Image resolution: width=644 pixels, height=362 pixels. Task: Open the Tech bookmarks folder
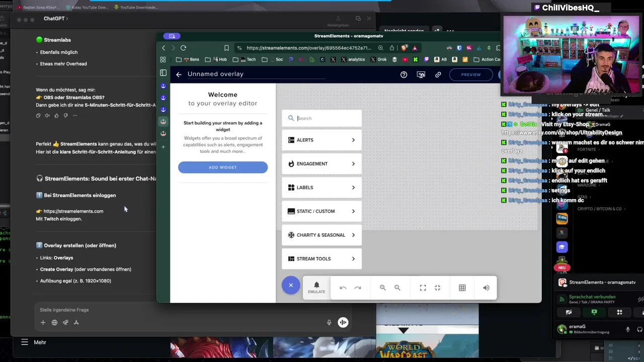245,59
